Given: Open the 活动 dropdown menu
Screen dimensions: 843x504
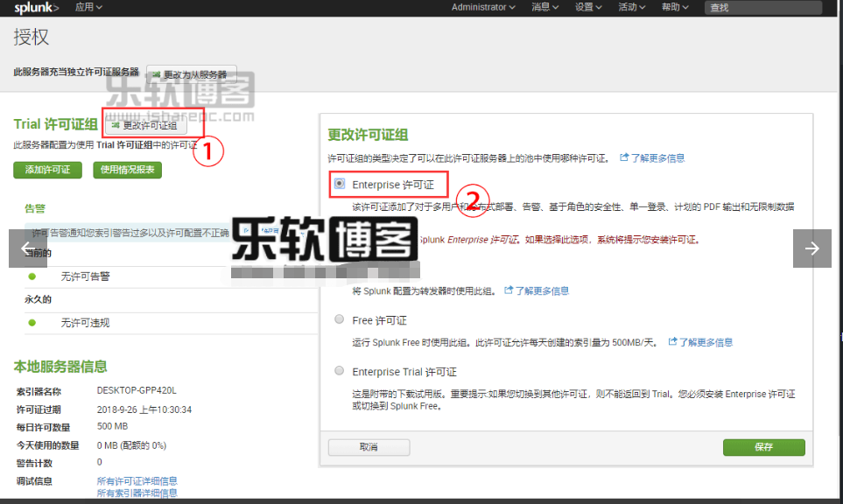Looking at the screenshot, I should 631,7.
